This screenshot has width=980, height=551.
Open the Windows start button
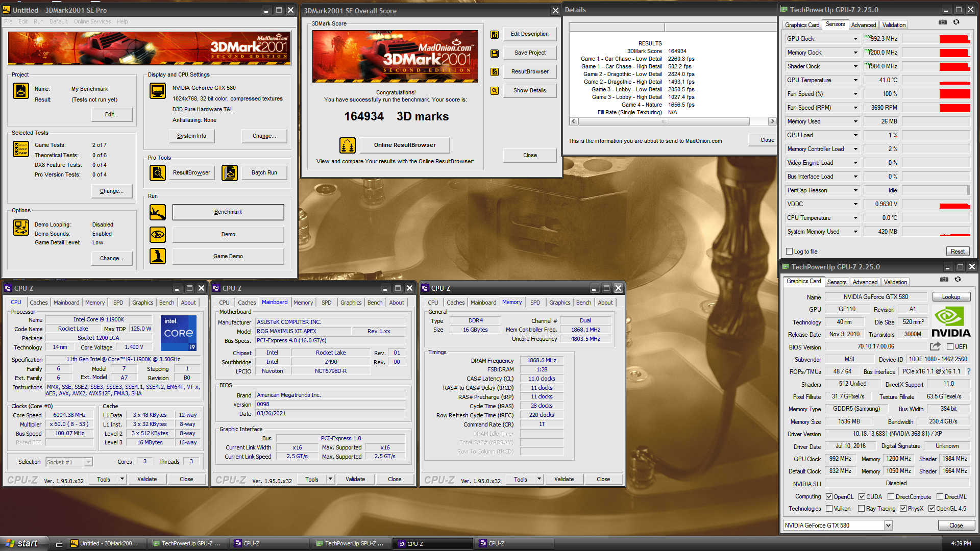pyautogui.click(x=24, y=543)
